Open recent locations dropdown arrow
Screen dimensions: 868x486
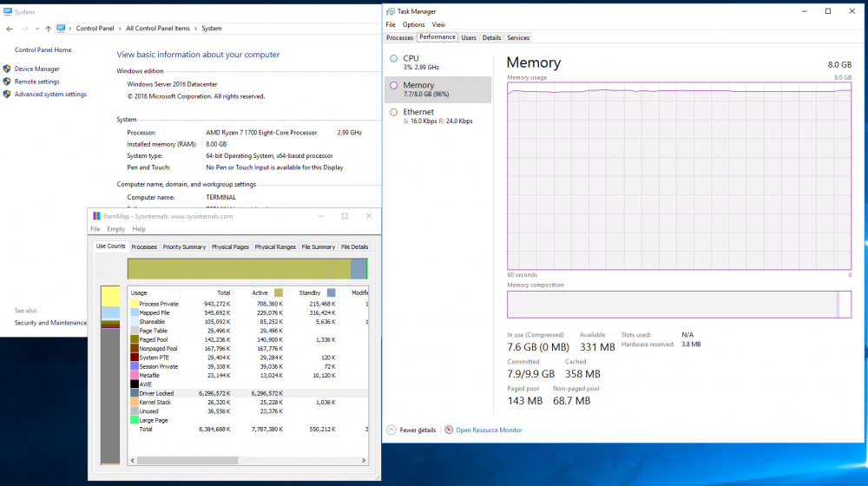coord(37,29)
